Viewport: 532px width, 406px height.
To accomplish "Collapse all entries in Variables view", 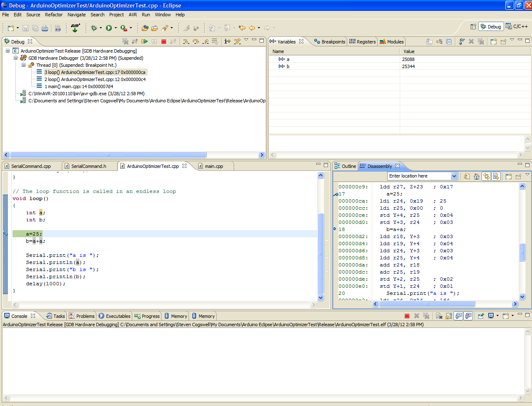I will (449, 41).
